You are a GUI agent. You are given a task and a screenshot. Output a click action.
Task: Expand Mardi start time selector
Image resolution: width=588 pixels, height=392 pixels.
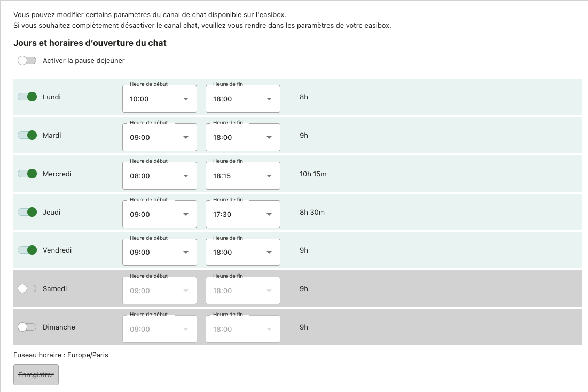point(159,137)
